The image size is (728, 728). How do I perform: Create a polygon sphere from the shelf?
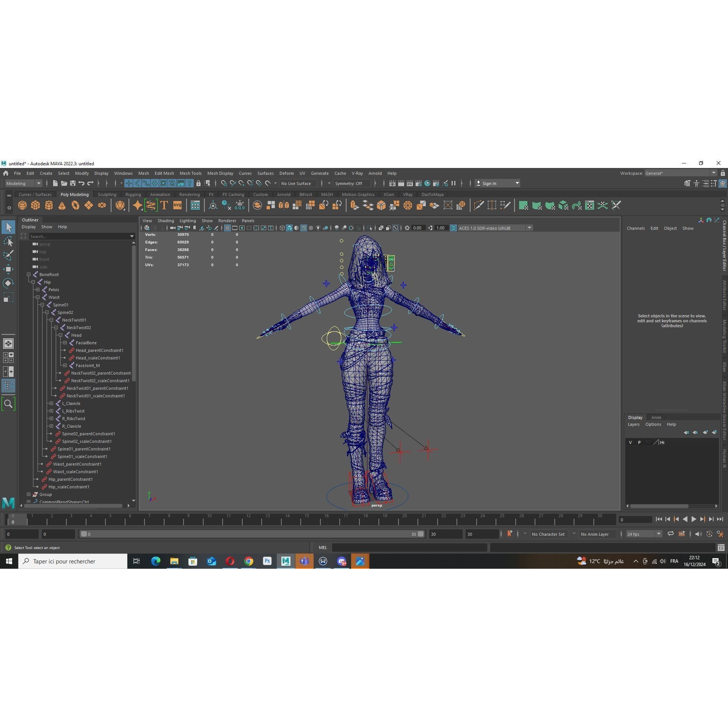[x=22, y=206]
